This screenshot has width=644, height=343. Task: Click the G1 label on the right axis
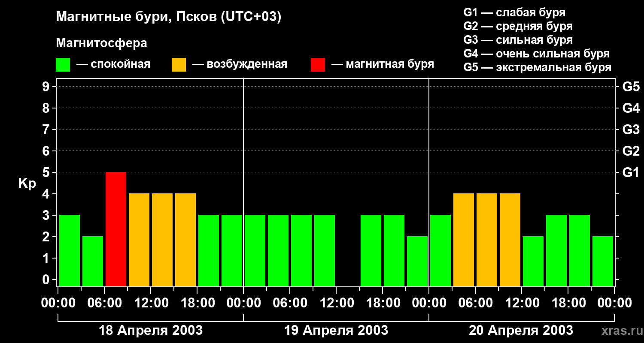631,172
